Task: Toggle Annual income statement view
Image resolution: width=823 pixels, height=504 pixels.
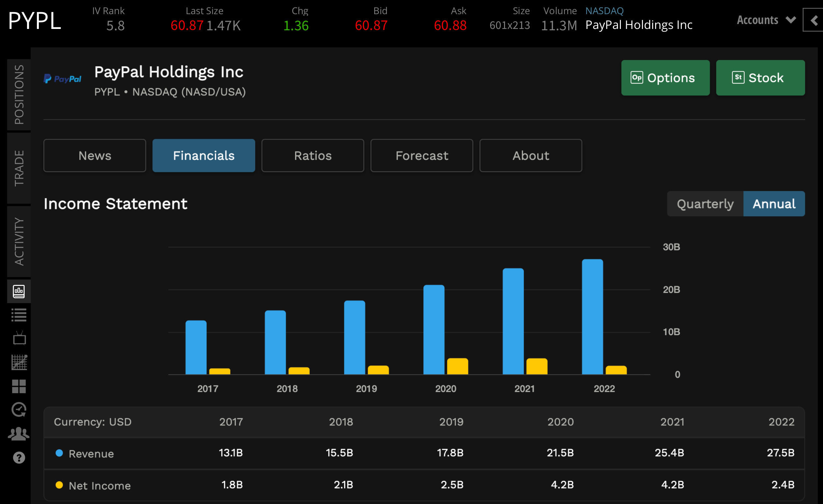Action: pyautogui.click(x=774, y=204)
